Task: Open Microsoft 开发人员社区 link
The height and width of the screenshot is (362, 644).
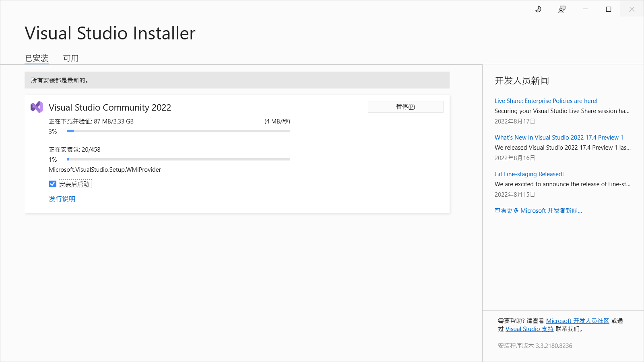Action: point(578,321)
